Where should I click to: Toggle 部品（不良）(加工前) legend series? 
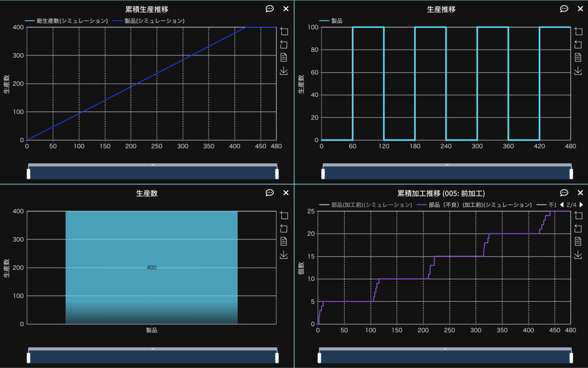tap(475, 205)
